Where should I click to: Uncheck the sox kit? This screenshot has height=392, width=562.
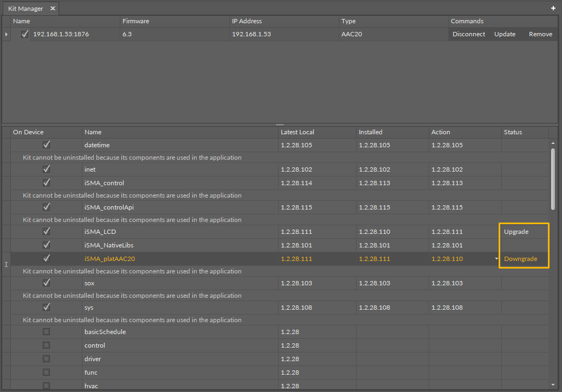[x=46, y=283]
